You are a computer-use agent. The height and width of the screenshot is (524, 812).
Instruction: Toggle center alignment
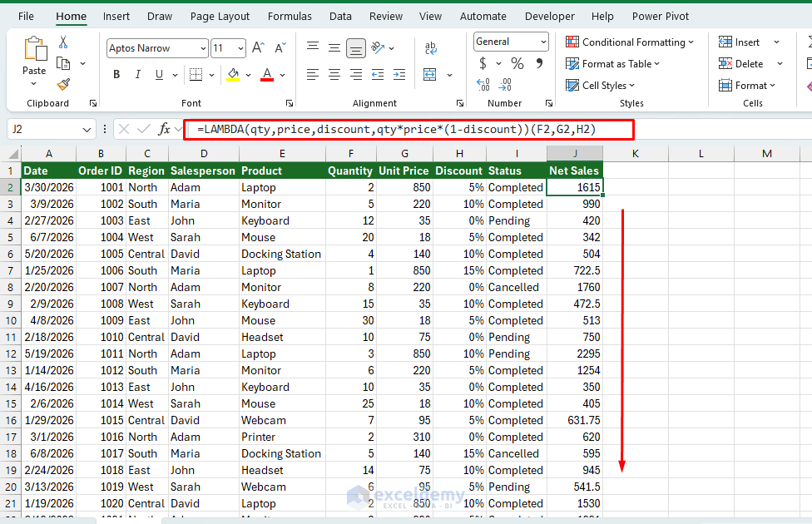point(334,75)
